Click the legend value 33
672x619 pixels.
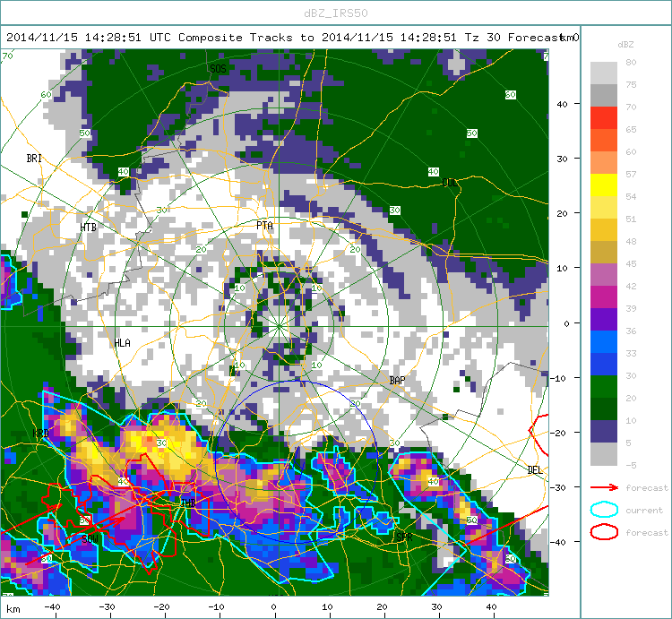tap(631, 353)
